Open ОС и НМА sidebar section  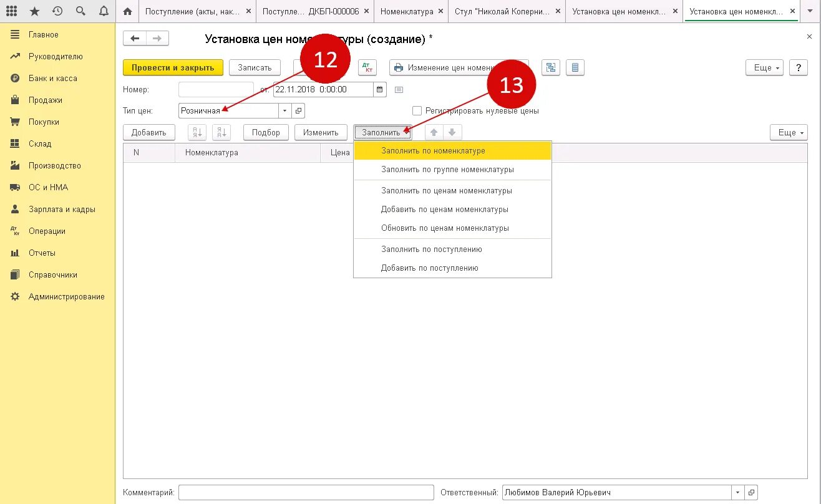(x=57, y=187)
